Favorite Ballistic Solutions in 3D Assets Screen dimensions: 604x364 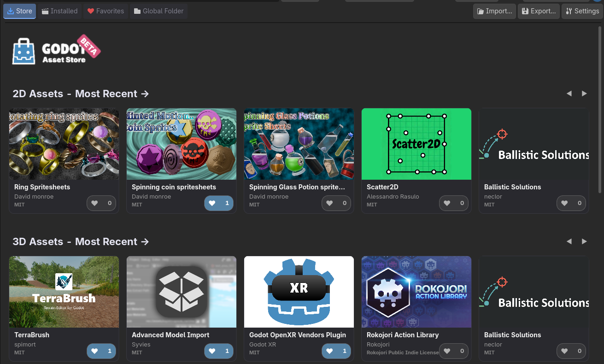coord(571,351)
